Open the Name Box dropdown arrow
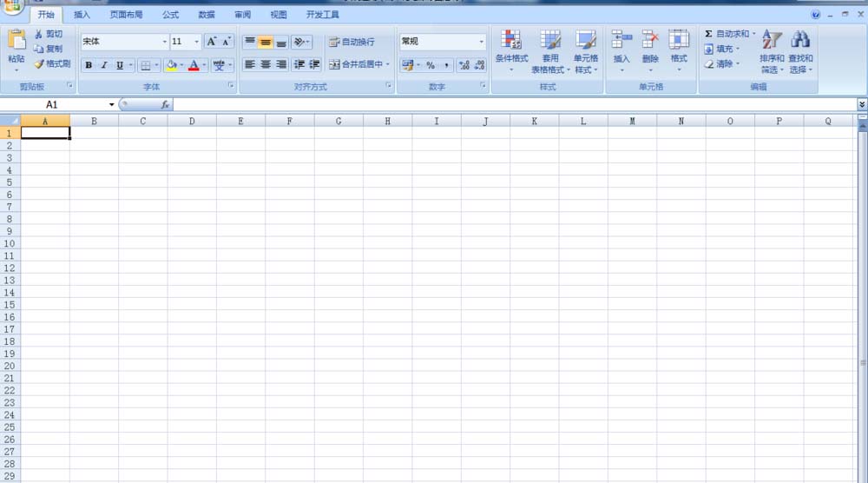Screen dimensions: 868x483 click(111, 105)
